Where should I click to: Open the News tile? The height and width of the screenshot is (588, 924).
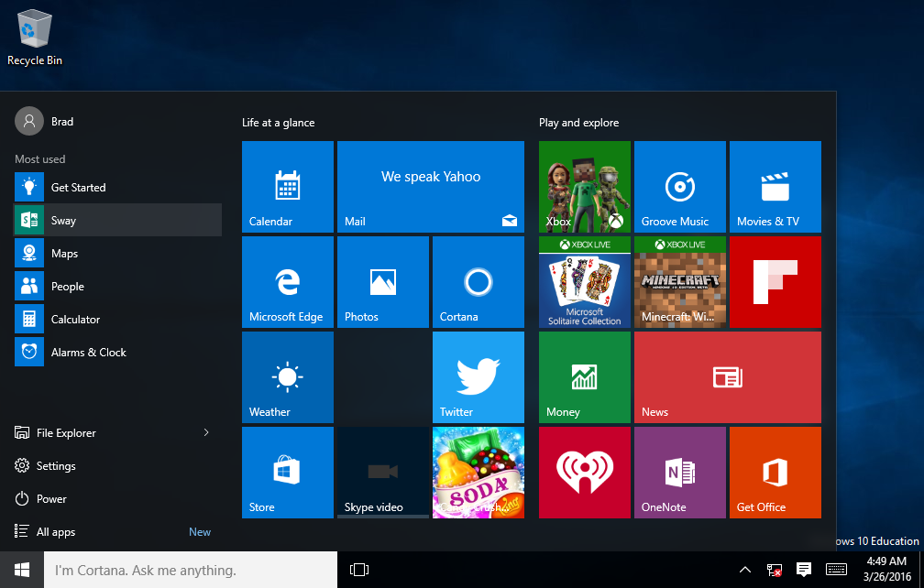click(x=728, y=377)
